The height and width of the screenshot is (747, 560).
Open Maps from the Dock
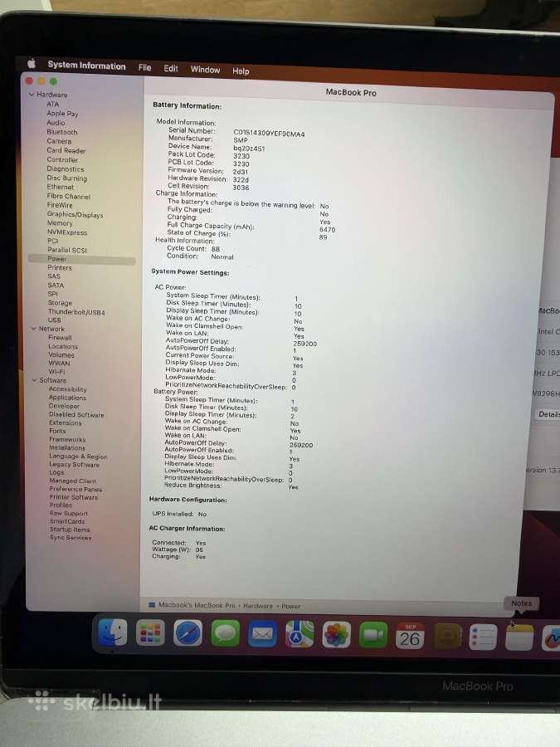coord(299,635)
